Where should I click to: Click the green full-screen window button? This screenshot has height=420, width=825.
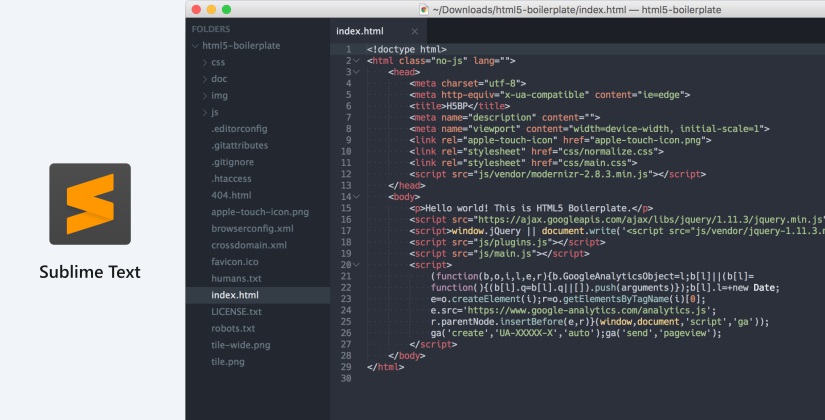pyautogui.click(x=226, y=9)
